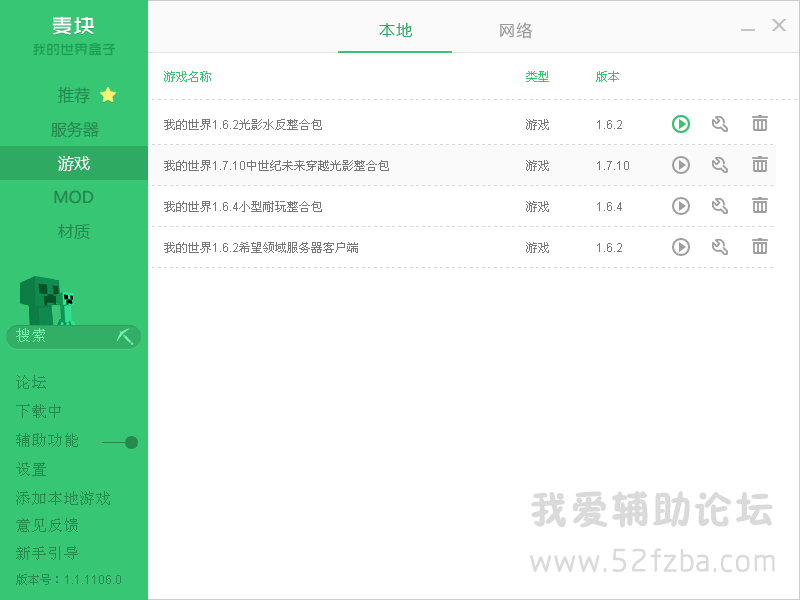Open the 论坛 link
Viewport: 800px width, 600px height.
[x=31, y=383]
